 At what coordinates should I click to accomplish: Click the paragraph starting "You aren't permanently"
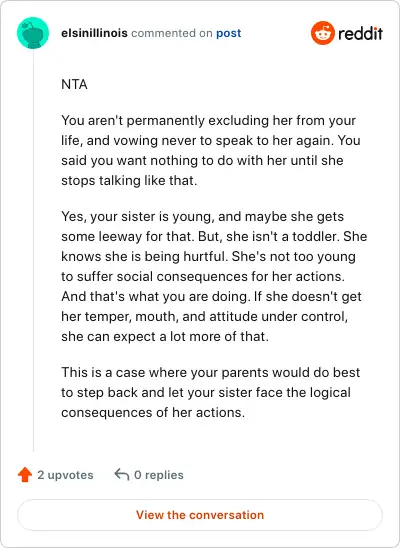pyautogui.click(x=211, y=150)
